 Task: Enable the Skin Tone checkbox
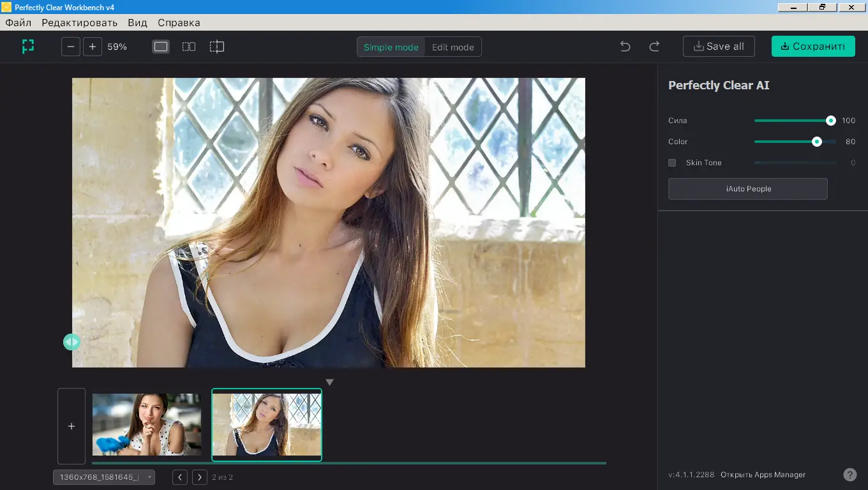(672, 163)
